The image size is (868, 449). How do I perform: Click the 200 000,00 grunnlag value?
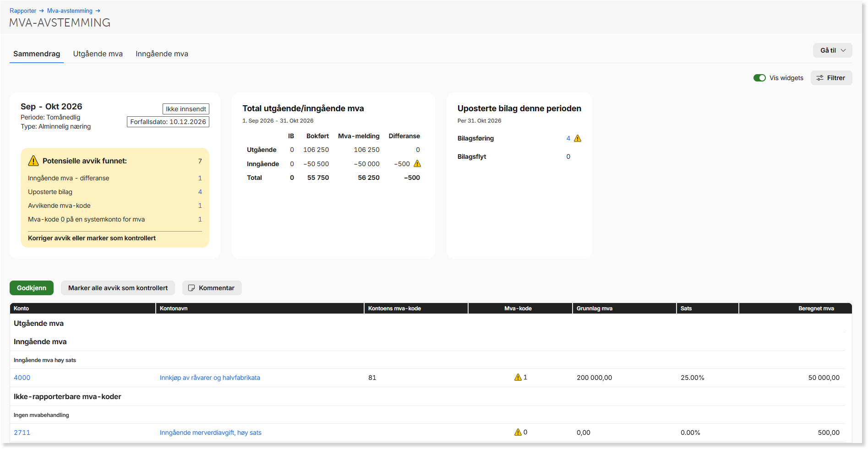[x=595, y=378]
